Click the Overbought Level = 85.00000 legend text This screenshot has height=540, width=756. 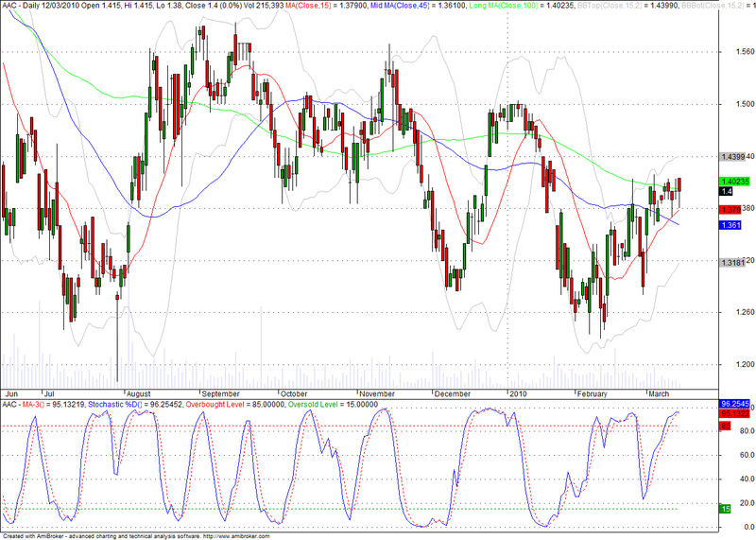[x=235, y=405]
